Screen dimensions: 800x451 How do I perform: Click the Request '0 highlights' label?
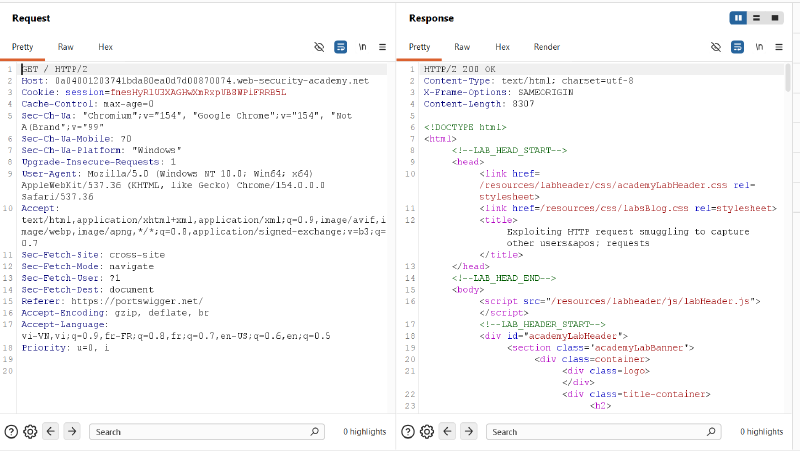point(365,432)
